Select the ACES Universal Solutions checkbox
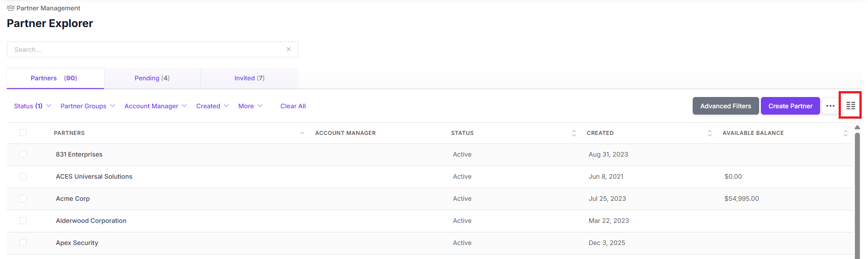The image size is (868, 259). 23,176
